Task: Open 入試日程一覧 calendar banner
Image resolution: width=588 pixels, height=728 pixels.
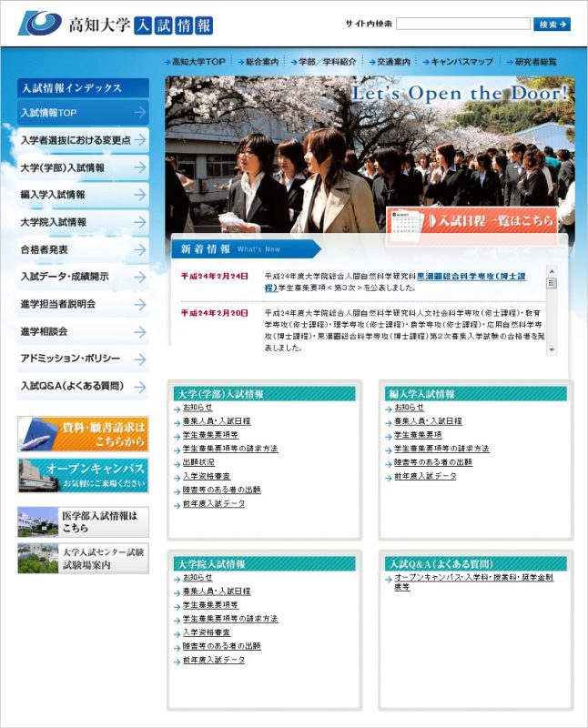Action: point(471,220)
